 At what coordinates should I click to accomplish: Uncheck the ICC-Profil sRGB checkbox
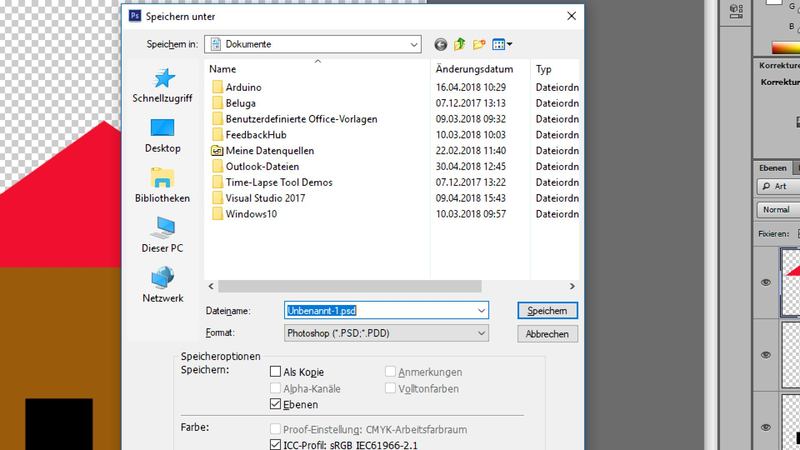click(x=276, y=444)
